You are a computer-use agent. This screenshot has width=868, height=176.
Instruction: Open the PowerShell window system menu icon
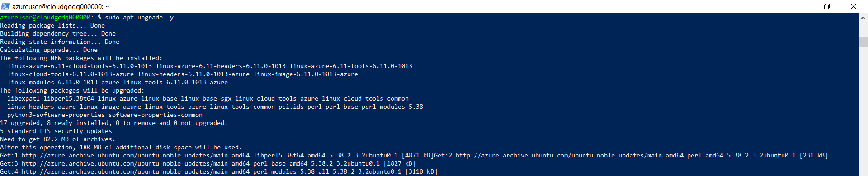pos(5,6)
